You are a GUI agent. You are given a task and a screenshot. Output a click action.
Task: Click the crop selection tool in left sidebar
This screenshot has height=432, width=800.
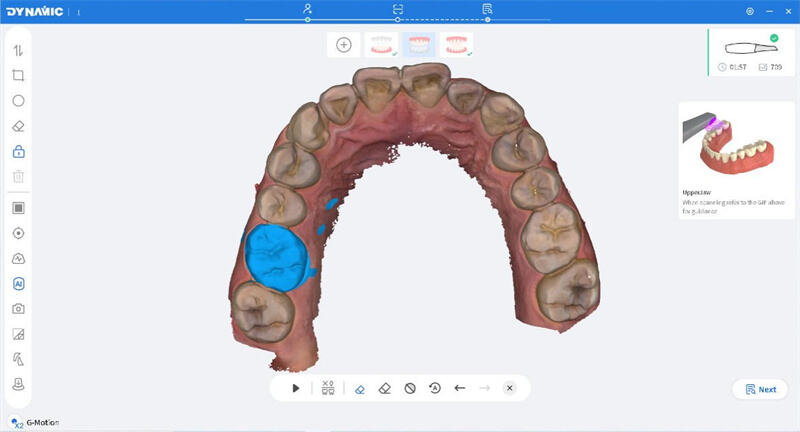point(18,75)
